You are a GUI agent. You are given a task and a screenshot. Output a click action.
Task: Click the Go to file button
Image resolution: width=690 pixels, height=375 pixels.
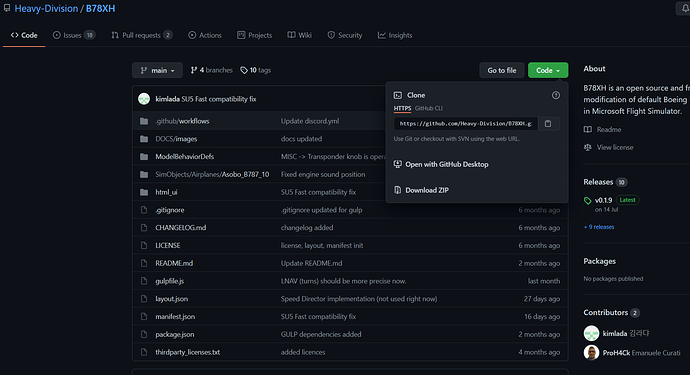[502, 70]
